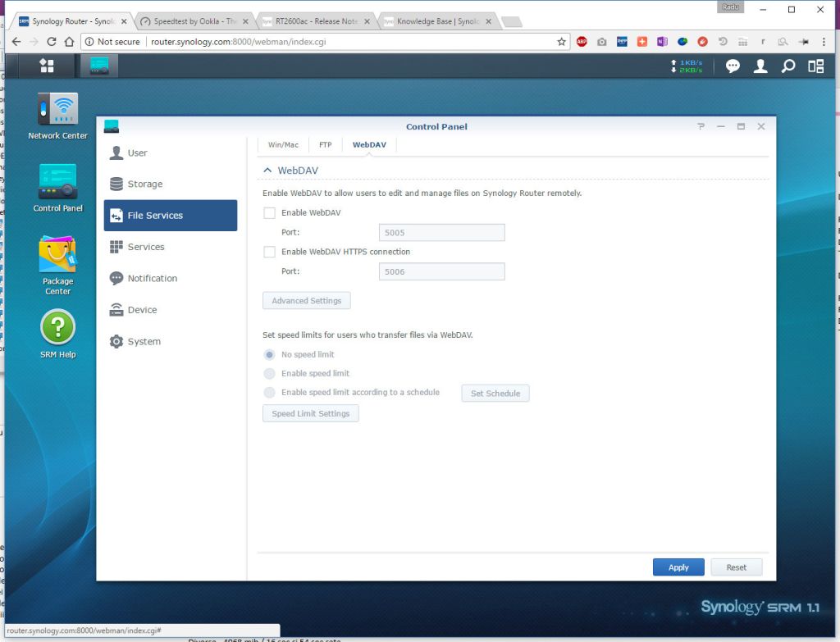Viewport: 840px width, 642px height.
Task: Click the Control Panel window title icon
Action: [112, 126]
